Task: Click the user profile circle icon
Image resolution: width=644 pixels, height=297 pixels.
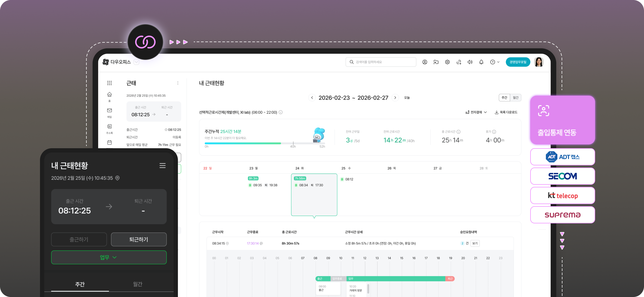Action: click(425, 62)
